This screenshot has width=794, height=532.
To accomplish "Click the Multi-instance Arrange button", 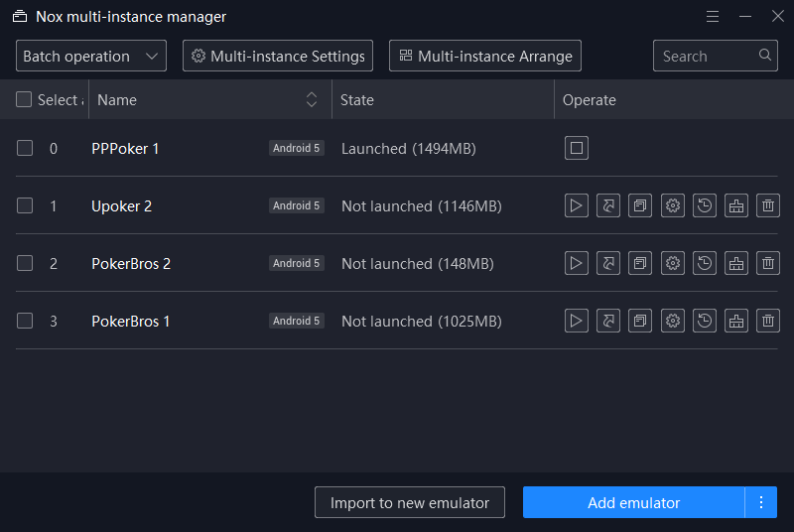I will point(484,57).
